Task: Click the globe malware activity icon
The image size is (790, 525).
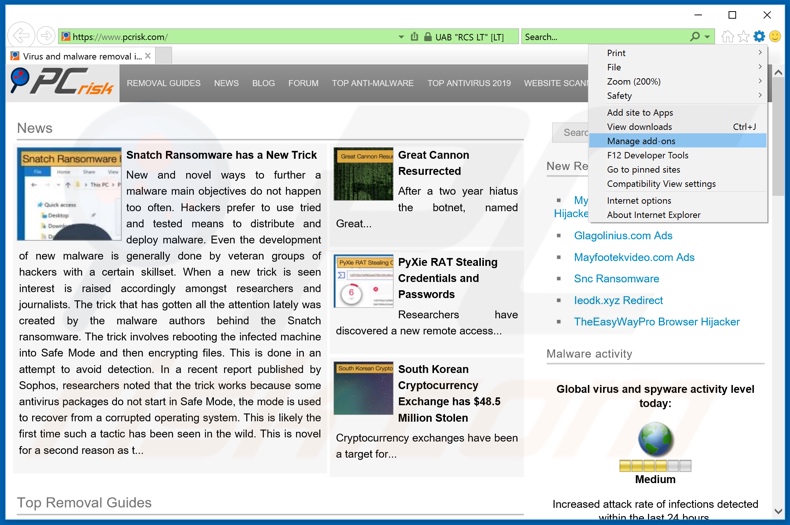Action: pyautogui.click(x=655, y=439)
